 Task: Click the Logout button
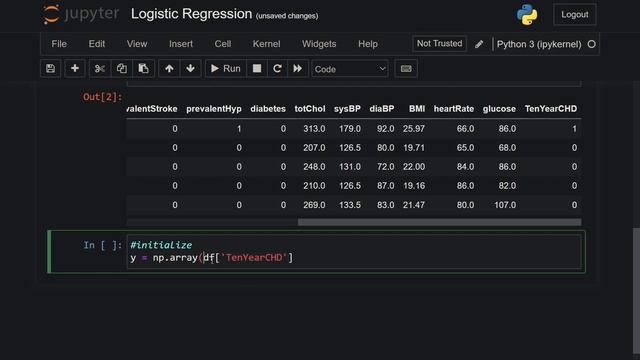(575, 15)
